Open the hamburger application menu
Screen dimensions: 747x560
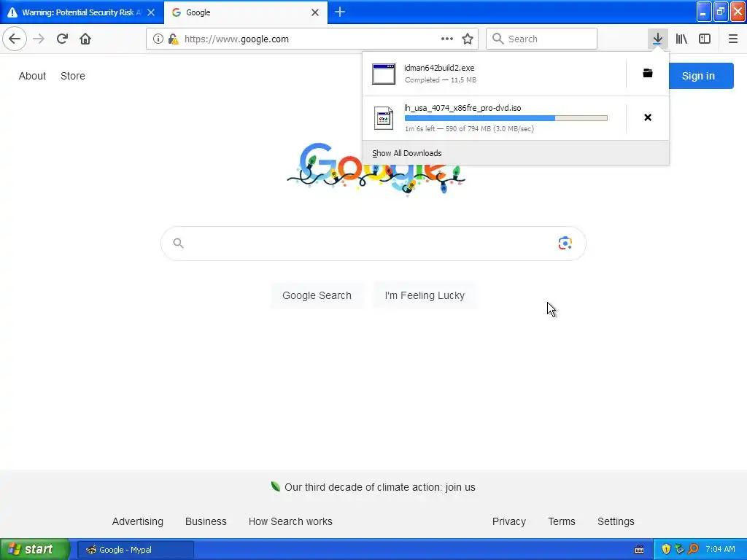click(733, 39)
